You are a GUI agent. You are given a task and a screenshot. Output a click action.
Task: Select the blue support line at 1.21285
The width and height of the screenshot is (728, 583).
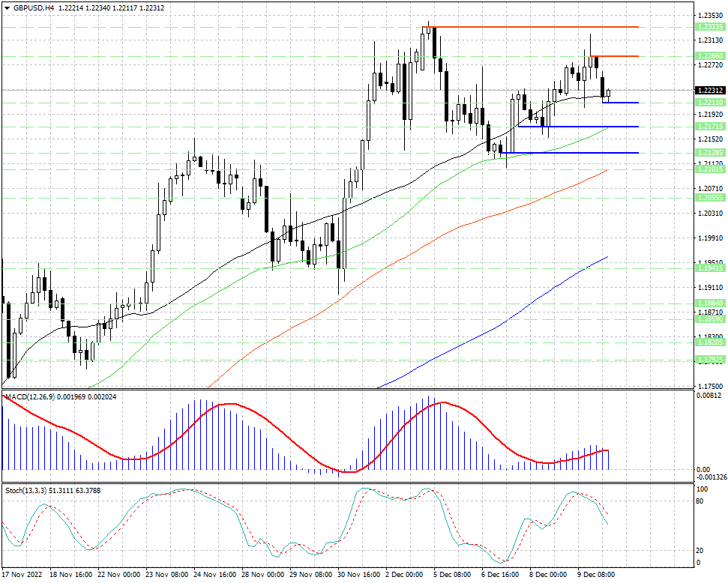(569, 153)
